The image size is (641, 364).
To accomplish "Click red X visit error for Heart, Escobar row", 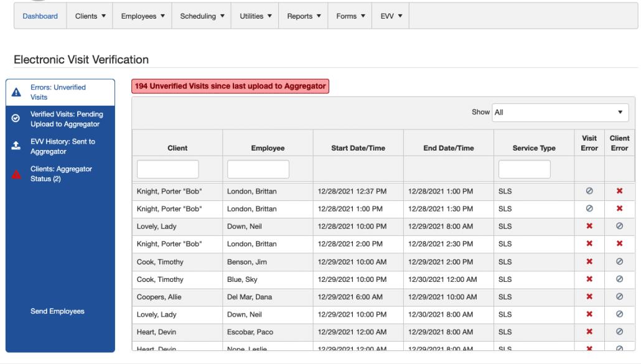I will tap(589, 332).
